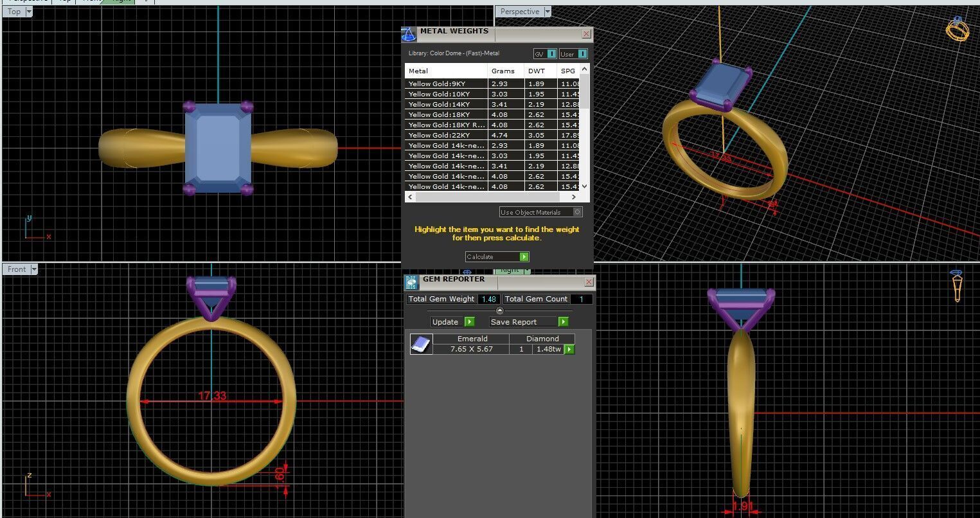Click the SPG column header
Viewport: 980px width, 518px height.
click(569, 71)
